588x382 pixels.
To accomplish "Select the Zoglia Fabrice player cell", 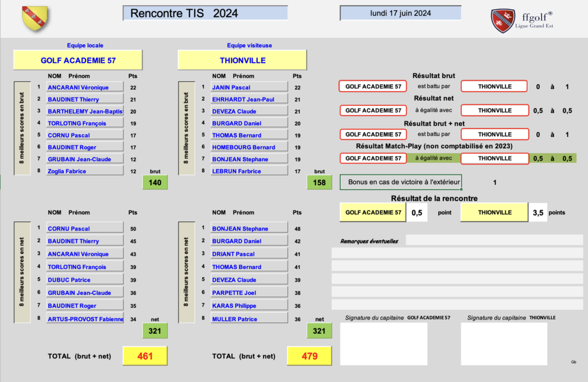I will [84, 171].
